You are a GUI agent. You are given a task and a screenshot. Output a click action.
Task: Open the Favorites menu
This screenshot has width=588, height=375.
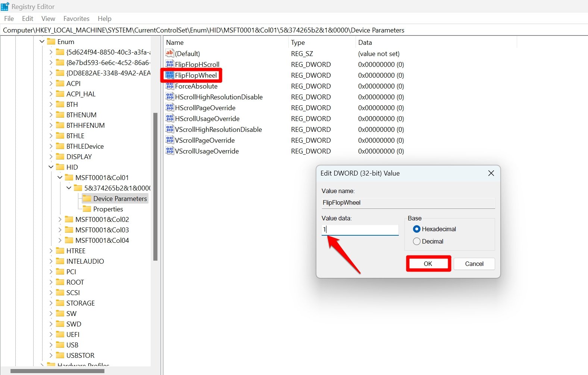click(76, 18)
